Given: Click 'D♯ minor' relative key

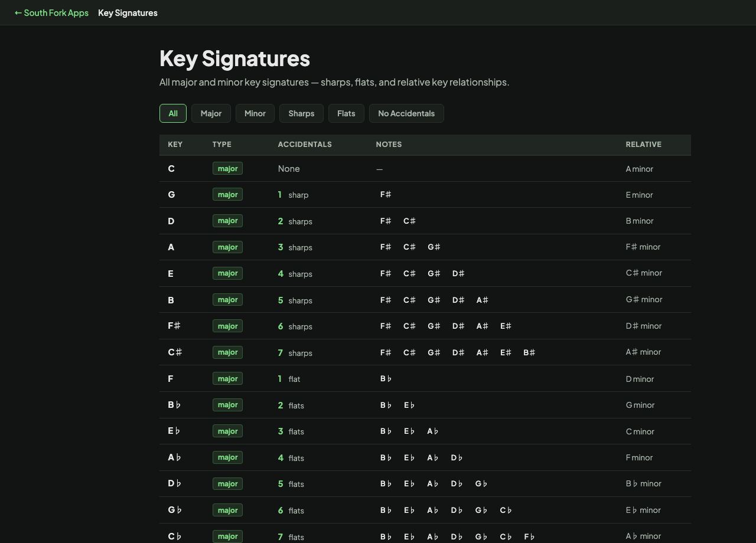Looking at the screenshot, I should (644, 326).
